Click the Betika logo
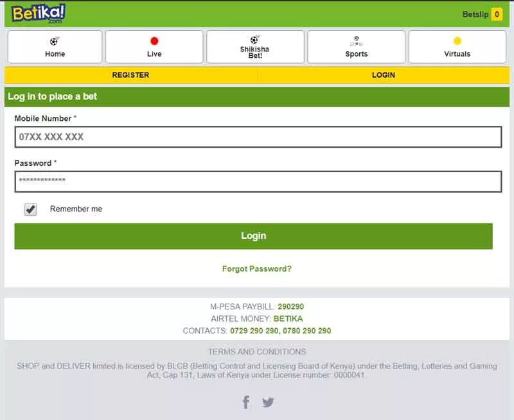Viewport: 514px width, 420px height. (x=39, y=13)
